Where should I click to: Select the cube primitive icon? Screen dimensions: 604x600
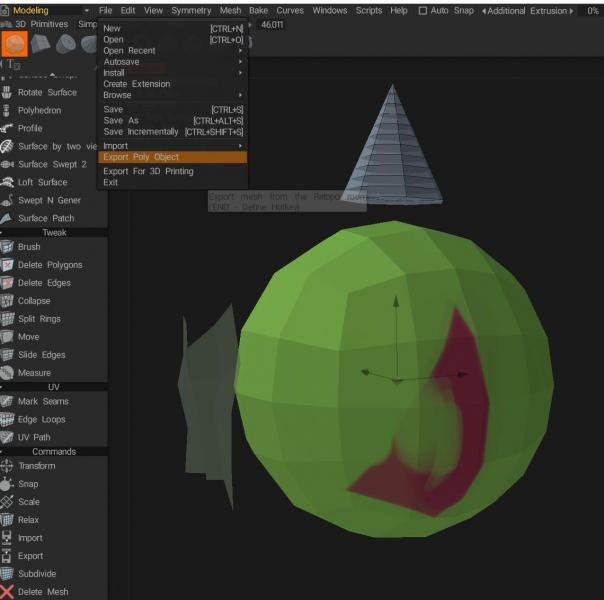pyautogui.click(x=40, y=43)
